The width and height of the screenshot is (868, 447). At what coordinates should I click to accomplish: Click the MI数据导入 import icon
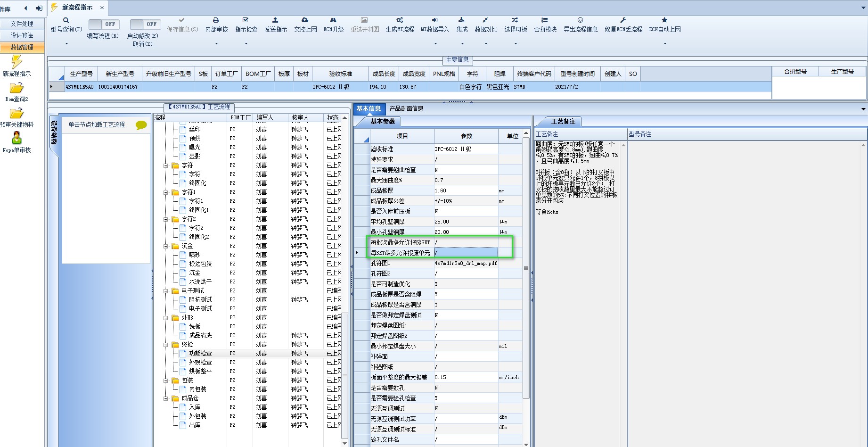click(x=434, y=20)
